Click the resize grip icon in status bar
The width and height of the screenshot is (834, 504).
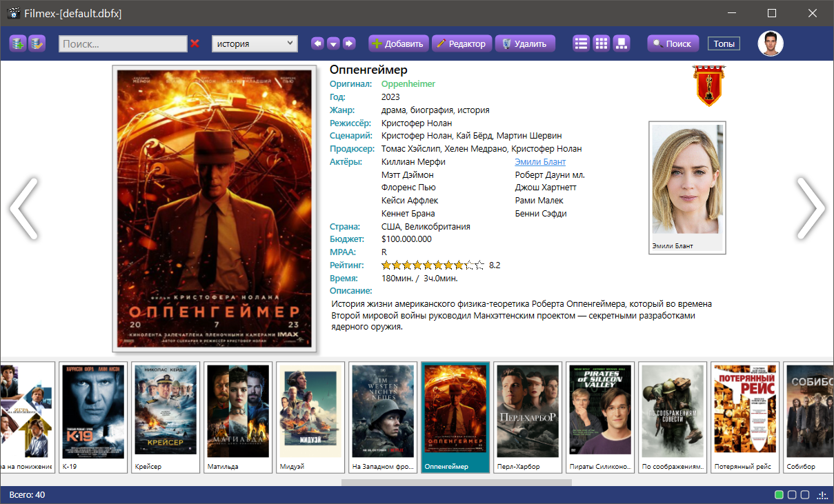click(x=822, y=495)
